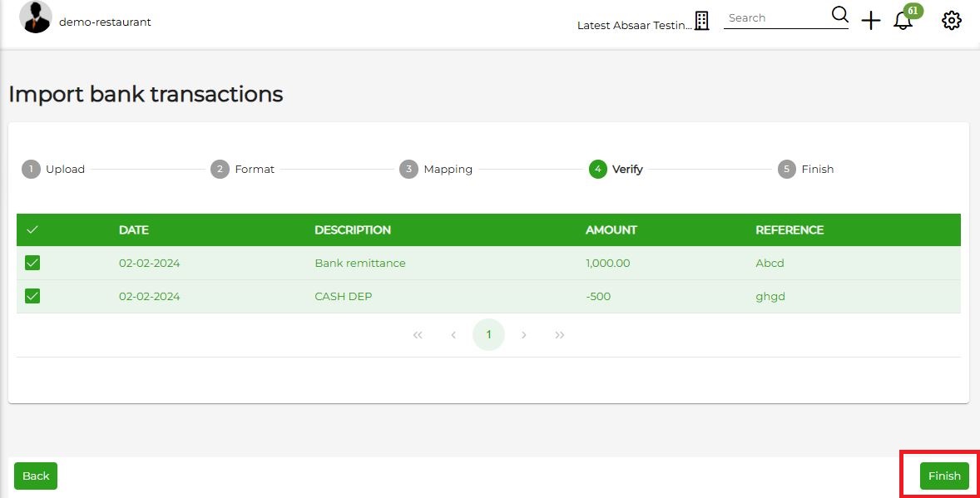The width and height of the screenshot is (980, 498).
Task: Click the plus add icon
Action: point(871,21)
